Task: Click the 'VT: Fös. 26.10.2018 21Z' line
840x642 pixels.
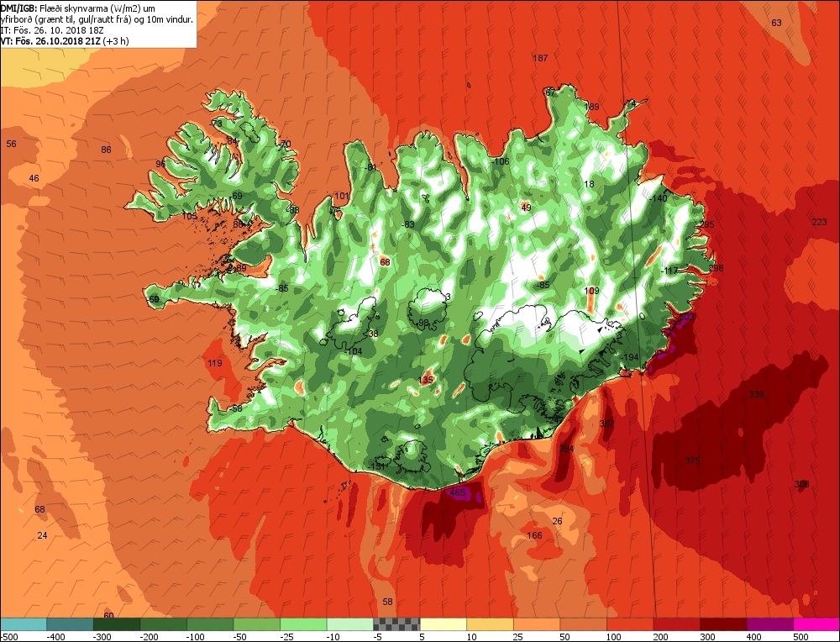Action: 51,40
